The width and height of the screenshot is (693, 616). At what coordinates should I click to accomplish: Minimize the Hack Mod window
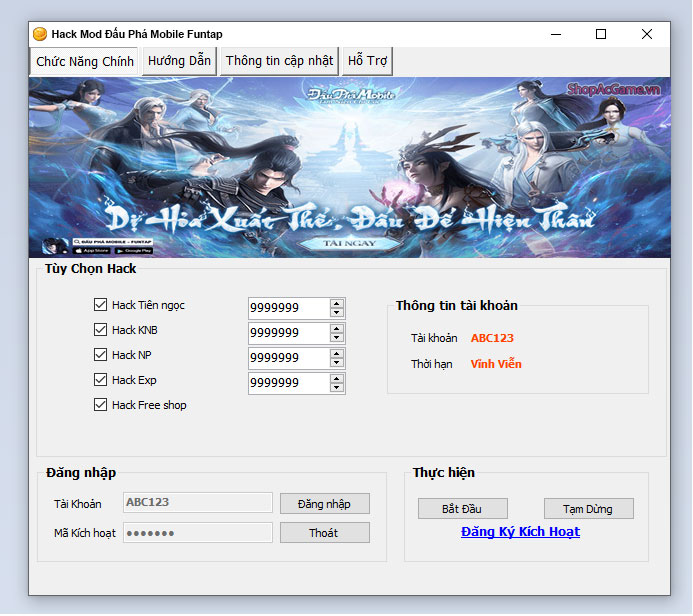pyautogui.click(x=556, y=34)
